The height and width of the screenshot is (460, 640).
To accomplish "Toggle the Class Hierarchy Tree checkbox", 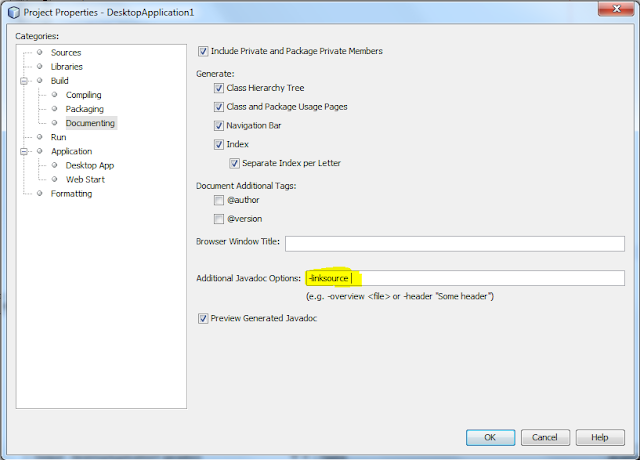I will point(219,88).
